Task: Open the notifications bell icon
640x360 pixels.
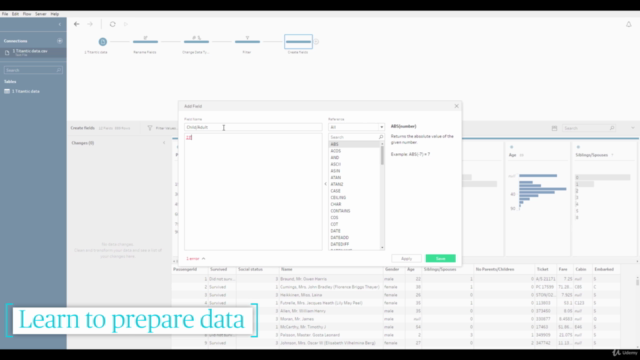Action: [x=629, y=24]
